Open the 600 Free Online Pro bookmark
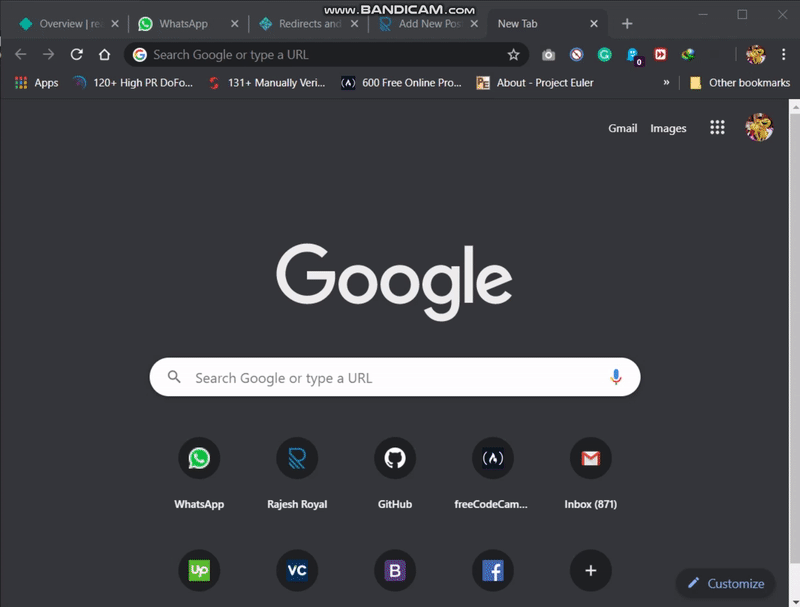Screen dimensions: 800x607 402,83
